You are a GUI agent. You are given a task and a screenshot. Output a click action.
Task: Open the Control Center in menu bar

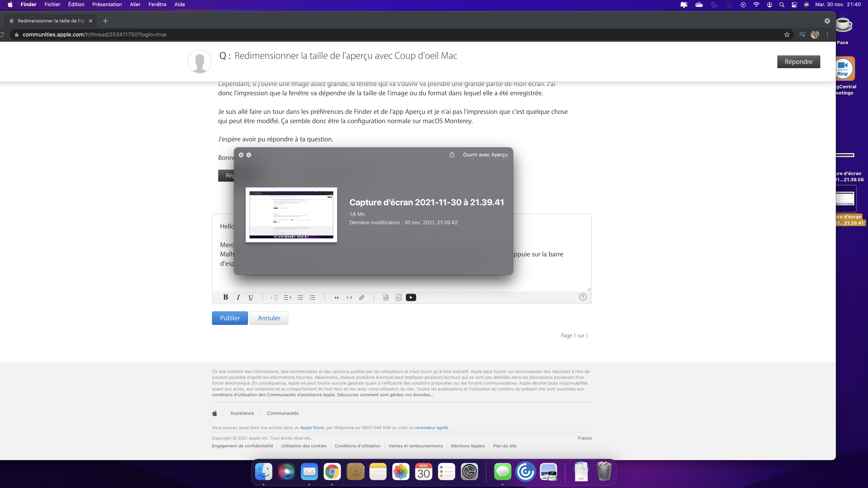(794, 5)
